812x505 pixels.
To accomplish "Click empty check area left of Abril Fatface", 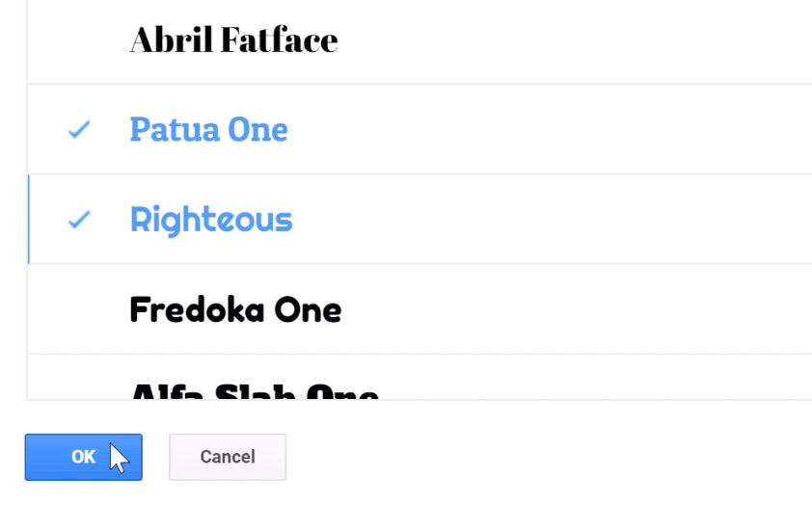I will click(x=79, y=40).
